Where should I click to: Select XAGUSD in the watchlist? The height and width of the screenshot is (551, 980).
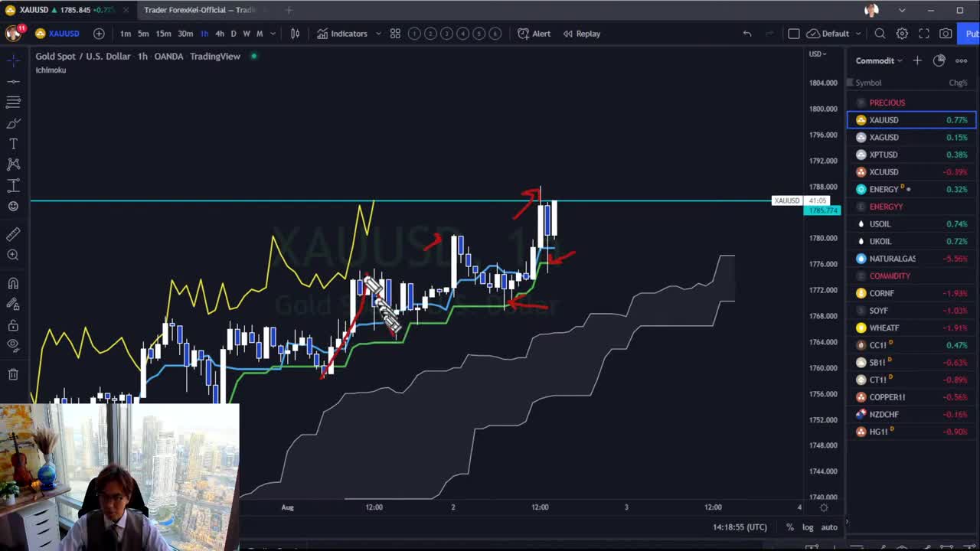point(912,137)
